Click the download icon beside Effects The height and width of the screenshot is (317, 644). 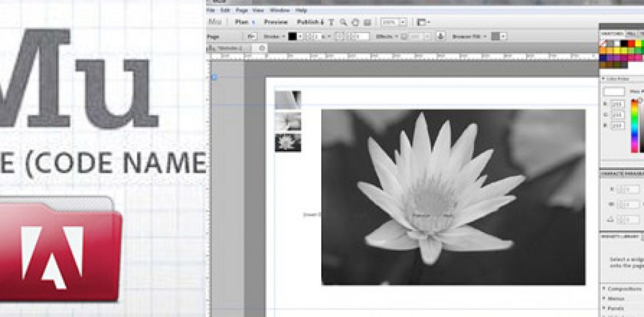(x=440, y=36)
